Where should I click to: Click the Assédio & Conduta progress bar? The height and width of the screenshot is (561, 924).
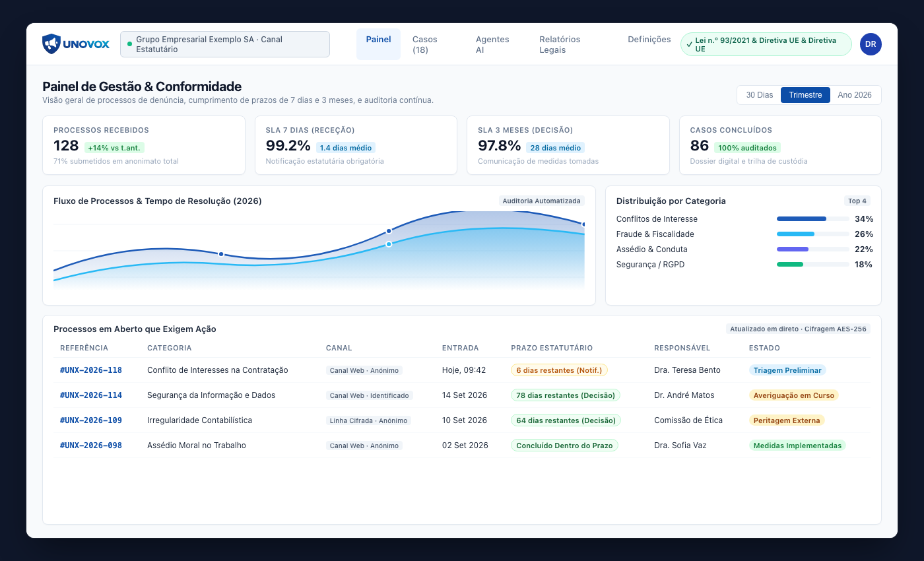tap(813, 249)
